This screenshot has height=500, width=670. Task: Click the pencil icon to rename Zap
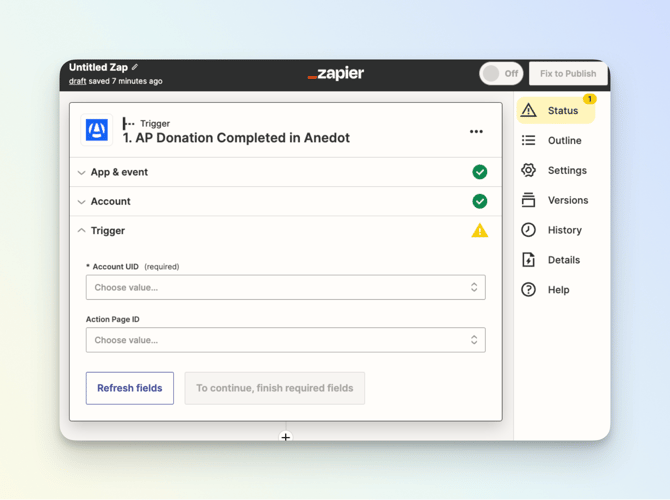135,67
